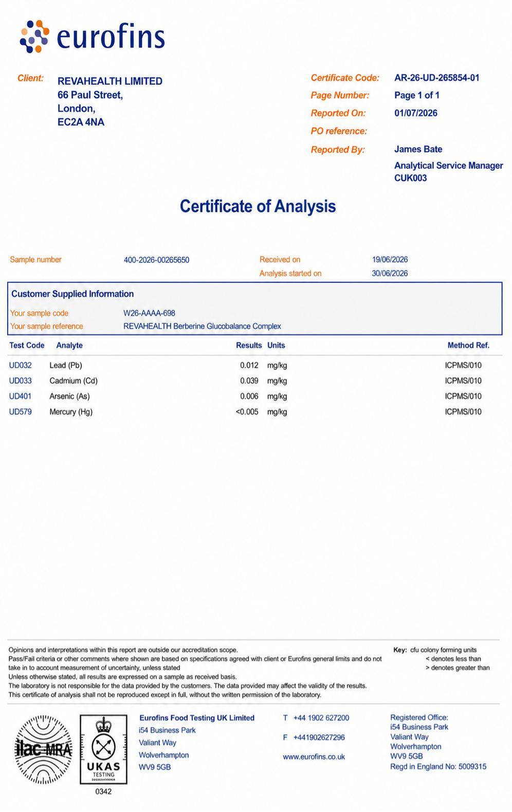Click the Analyte column header
Image resolution: width=512 pixels, height=812 pixels.
click(69, 346)
